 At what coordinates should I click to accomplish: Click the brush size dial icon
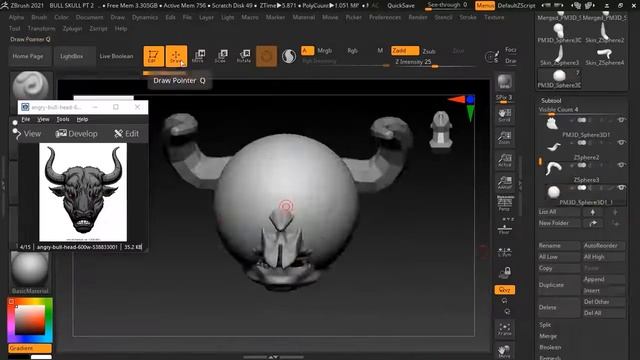(x=491, y=57)
